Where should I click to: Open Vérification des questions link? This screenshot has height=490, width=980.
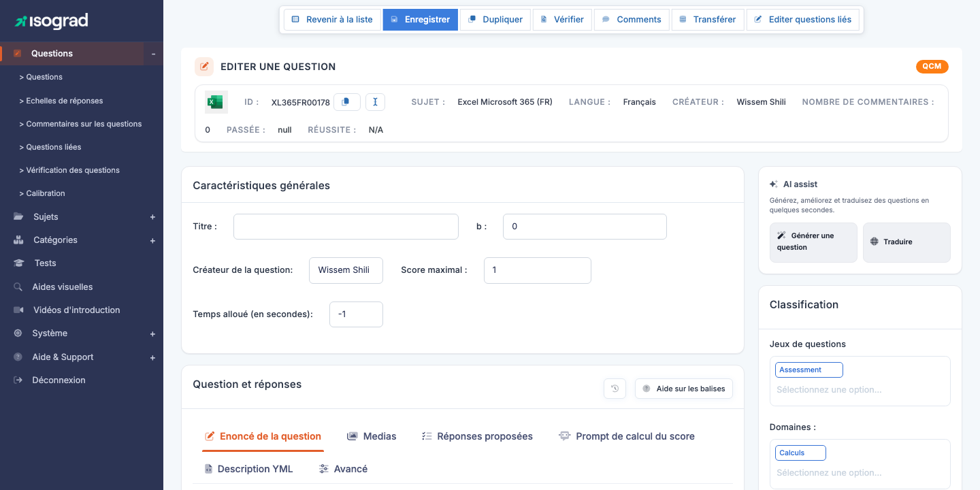[69, 170]
